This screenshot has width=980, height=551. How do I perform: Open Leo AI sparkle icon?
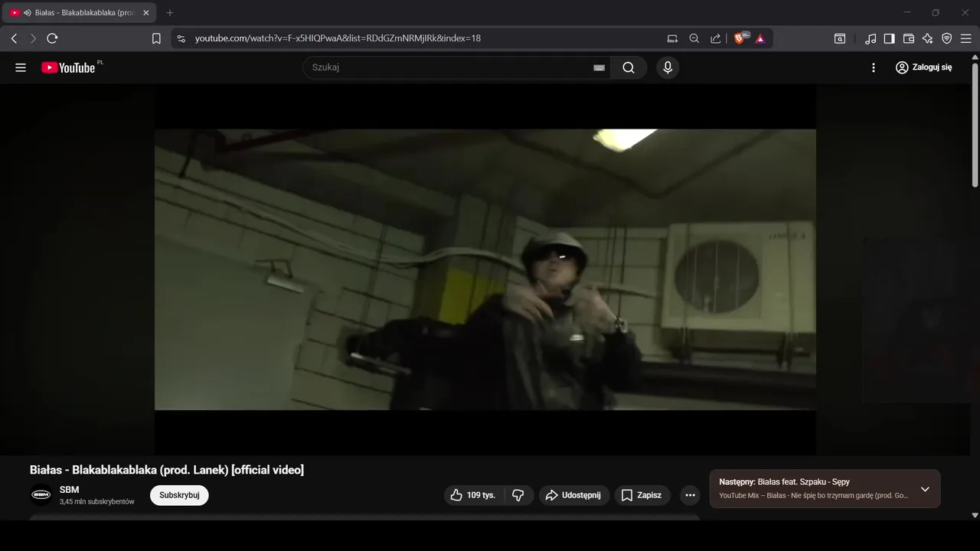pos(928,38)
